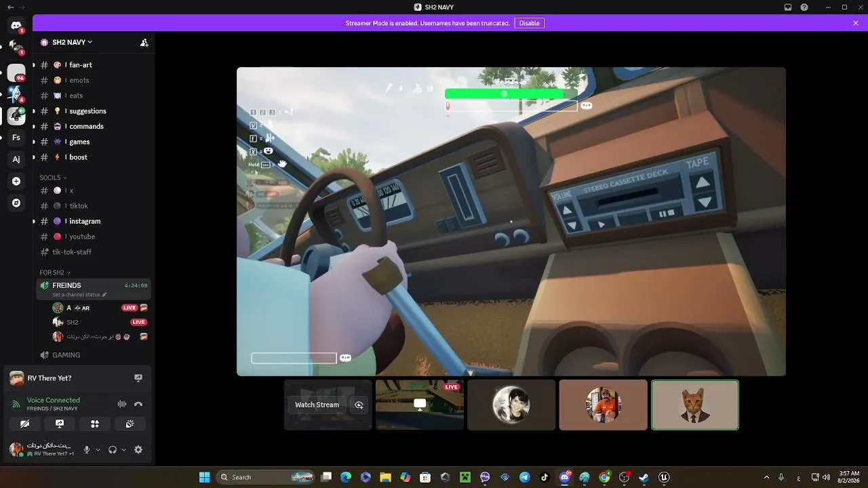
Task: Click the stream game icon beside RV There Yet?
Action: click(x=138, y=378)
